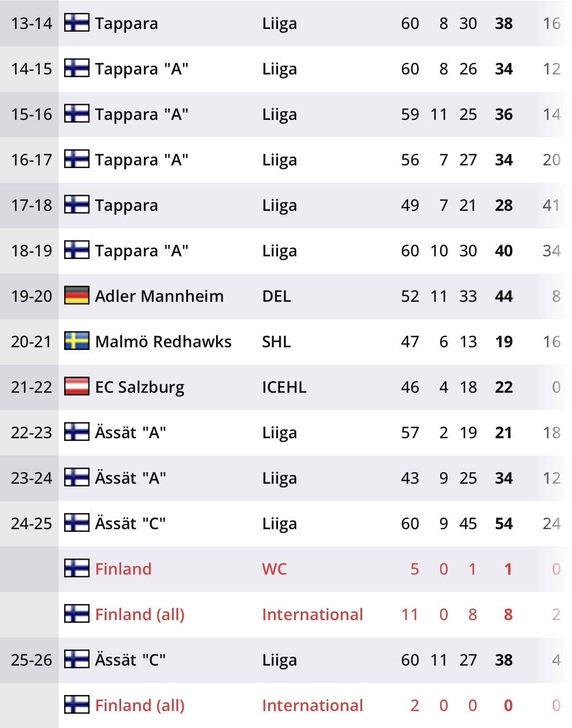The image size is (572, 728).
Task: Click the Swedish flag beside Malmö Redhawks
Action: [77, 341]
